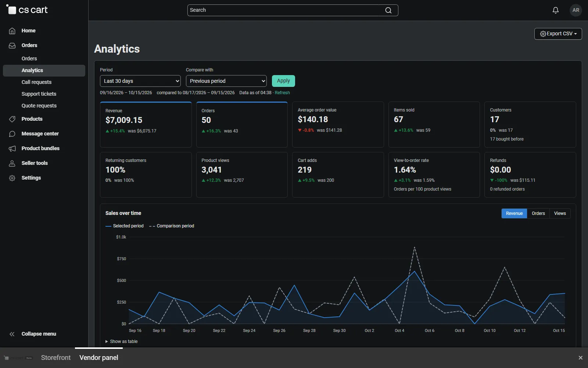
Task: Click the Message center chat icon
Action: click(x=12, y=134)
